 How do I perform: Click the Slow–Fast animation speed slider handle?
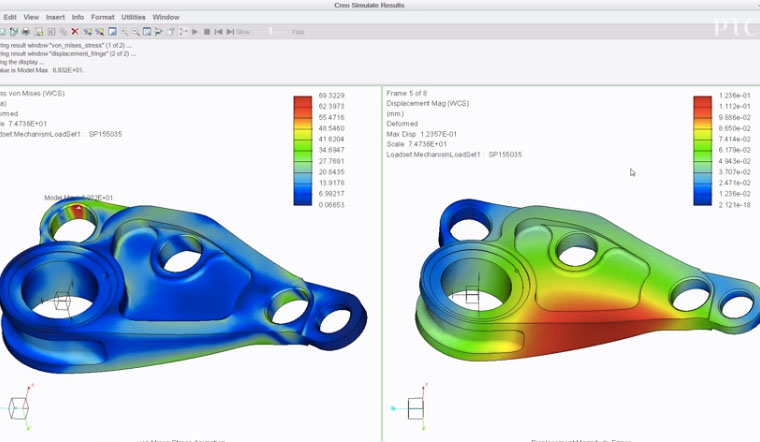[270, 32]
